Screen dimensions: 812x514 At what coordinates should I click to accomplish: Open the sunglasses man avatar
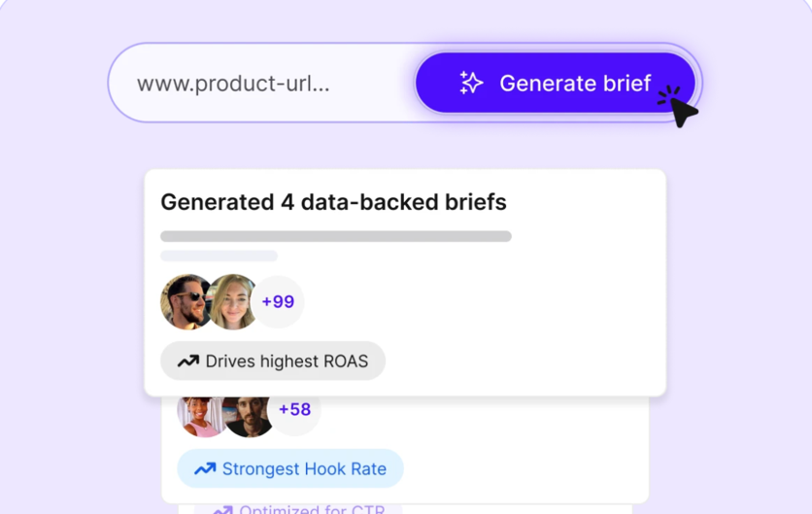coord(186,301)
